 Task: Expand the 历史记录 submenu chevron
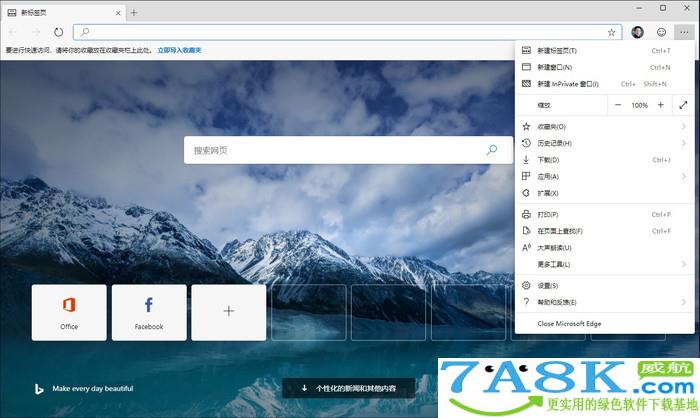click(683, 143)
